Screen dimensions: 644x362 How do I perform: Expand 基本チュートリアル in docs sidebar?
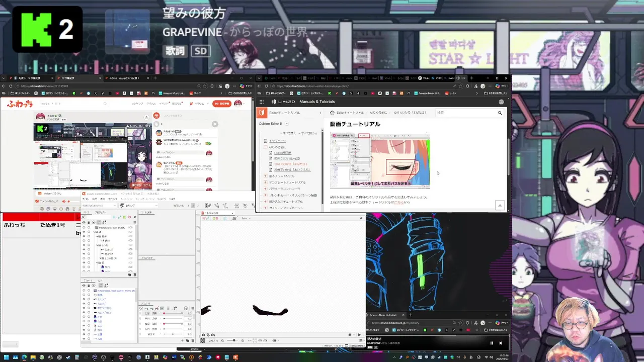(266, 176)
